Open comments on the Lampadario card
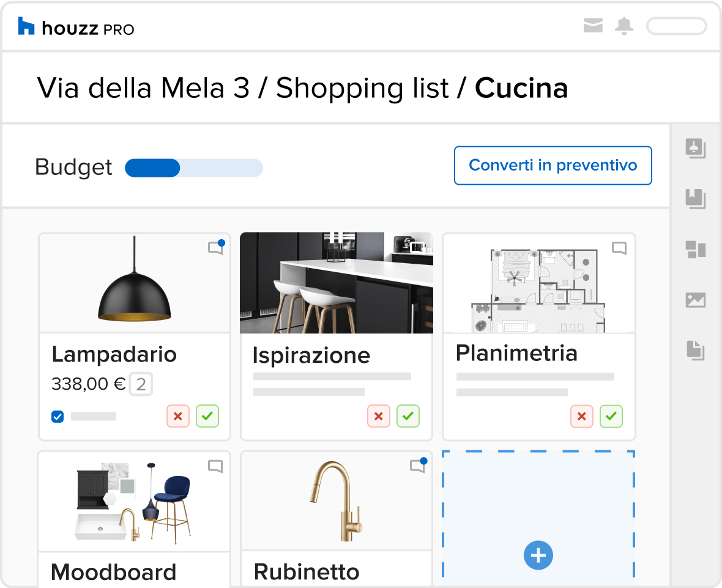Viewport: 722px width, 588px height. pyautogui.click(x=215, y=248)
